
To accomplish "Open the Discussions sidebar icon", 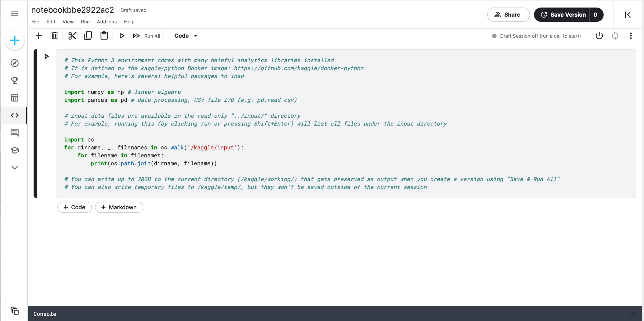I will [x=14, y=132].
